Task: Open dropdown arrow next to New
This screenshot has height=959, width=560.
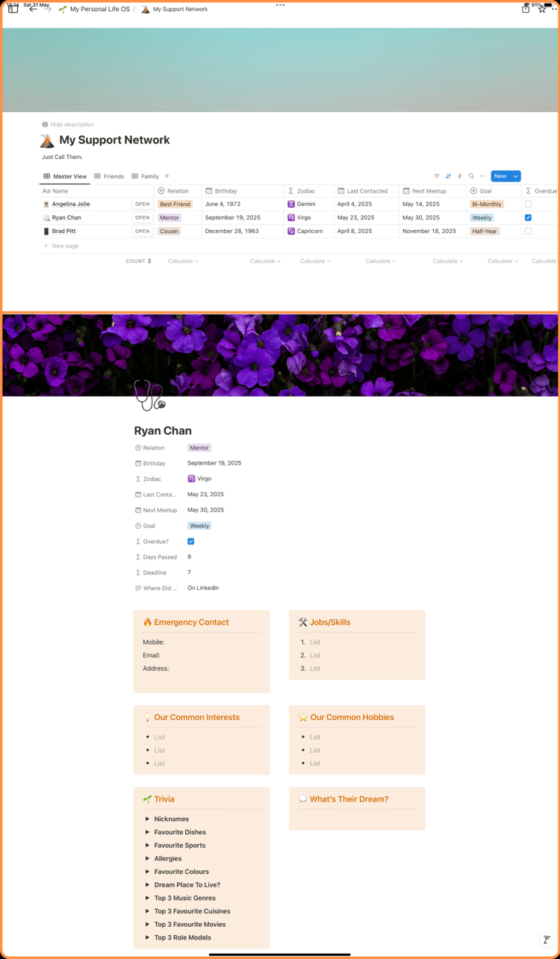Action: pyautogui.click(x=515, y=176)
